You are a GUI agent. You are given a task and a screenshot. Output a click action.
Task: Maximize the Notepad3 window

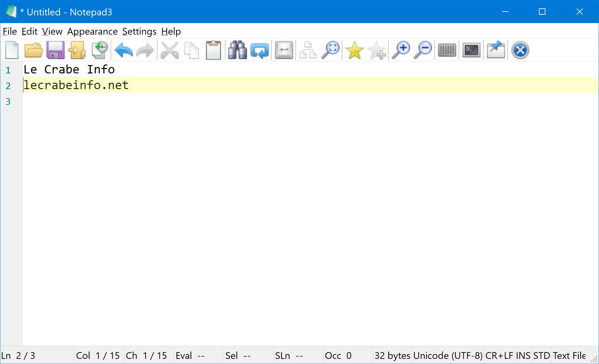click(x=542, y=12)
